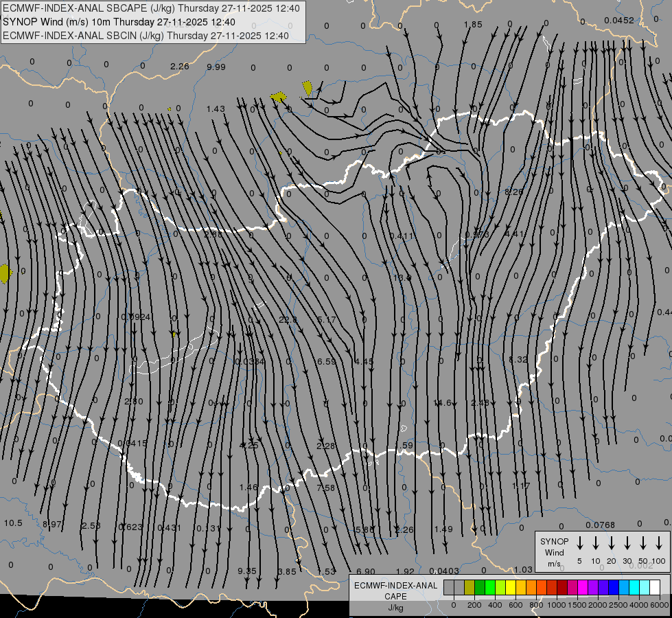Image resolution: width=672 pixels, height=618 pixels.
Task: Pick the pure yellow CAPE legend swatch
Action: point(511,588)
